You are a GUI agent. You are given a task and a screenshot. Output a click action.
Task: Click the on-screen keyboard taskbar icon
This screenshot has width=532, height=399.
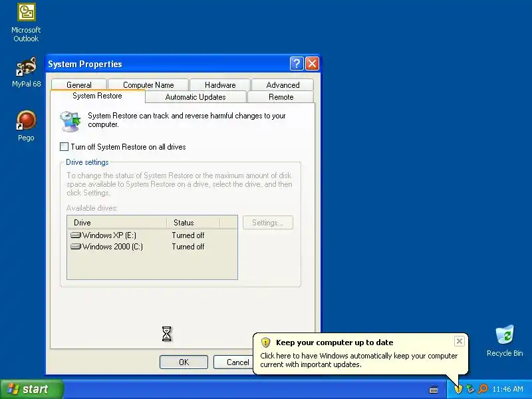(434, 389)
